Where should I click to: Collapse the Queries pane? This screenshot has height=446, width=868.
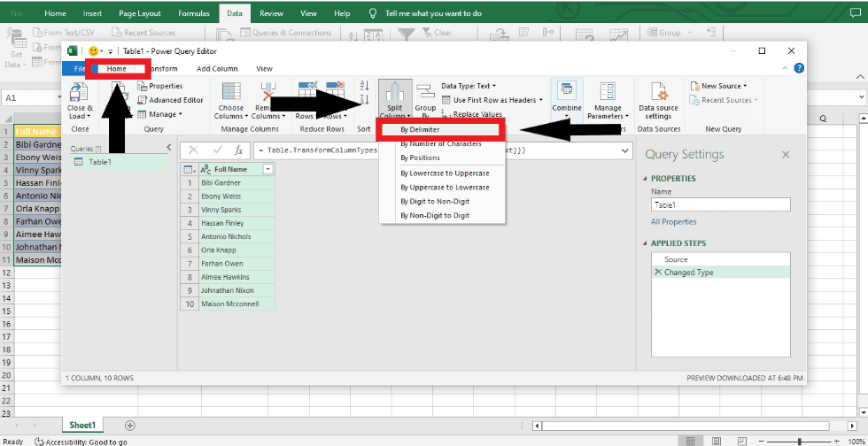169,149
